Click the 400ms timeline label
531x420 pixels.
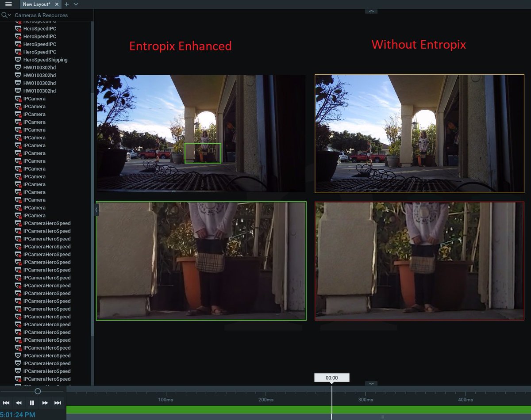coord(466,400)
